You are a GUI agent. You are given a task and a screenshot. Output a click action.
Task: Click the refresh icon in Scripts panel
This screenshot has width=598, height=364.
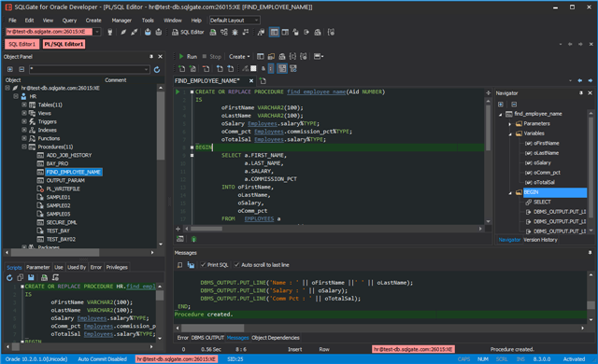(x=9, y=277)
